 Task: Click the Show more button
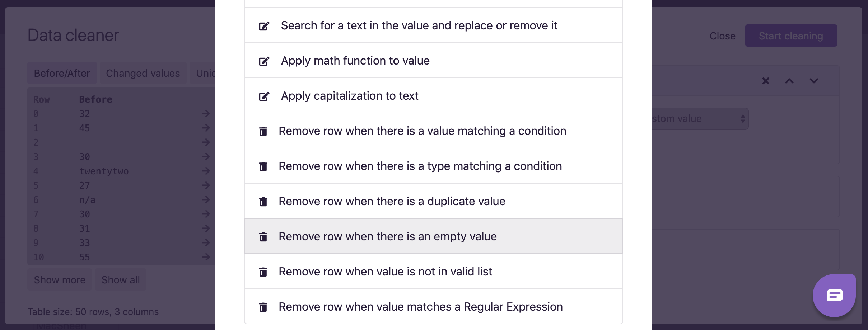coord(60,280)
